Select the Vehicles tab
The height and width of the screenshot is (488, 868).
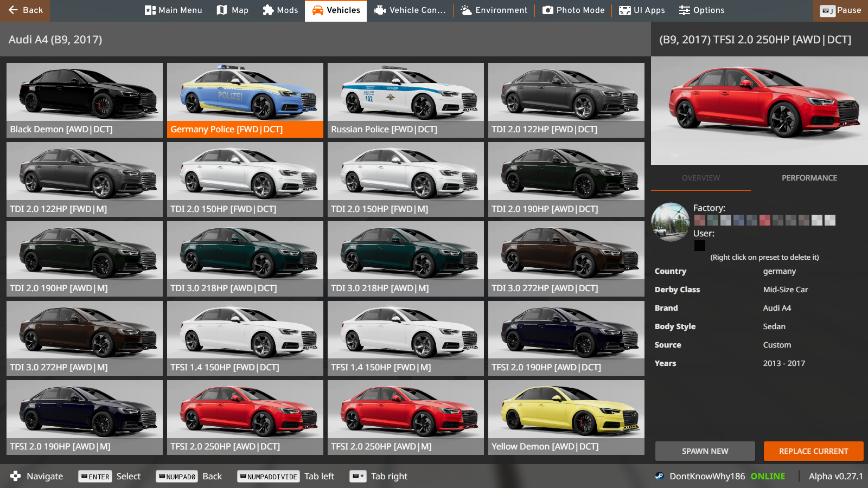336,10
